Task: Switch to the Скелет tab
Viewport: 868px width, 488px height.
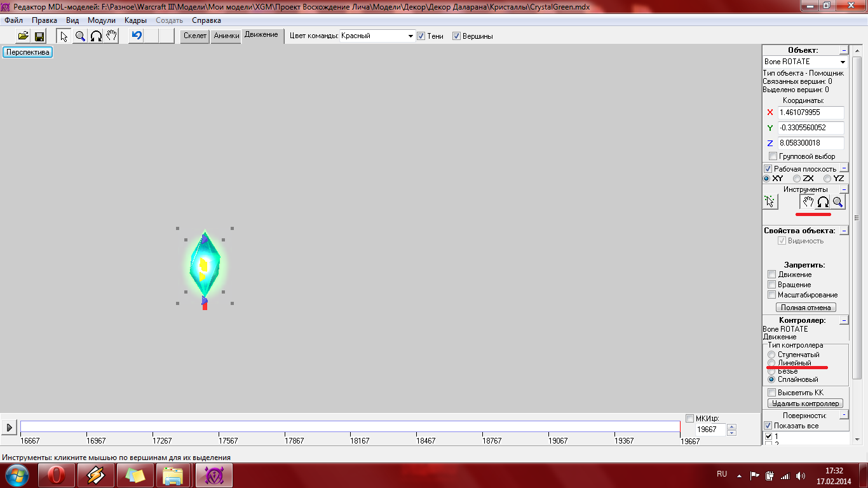Action: pyautogui.click(x=195, y=36)
